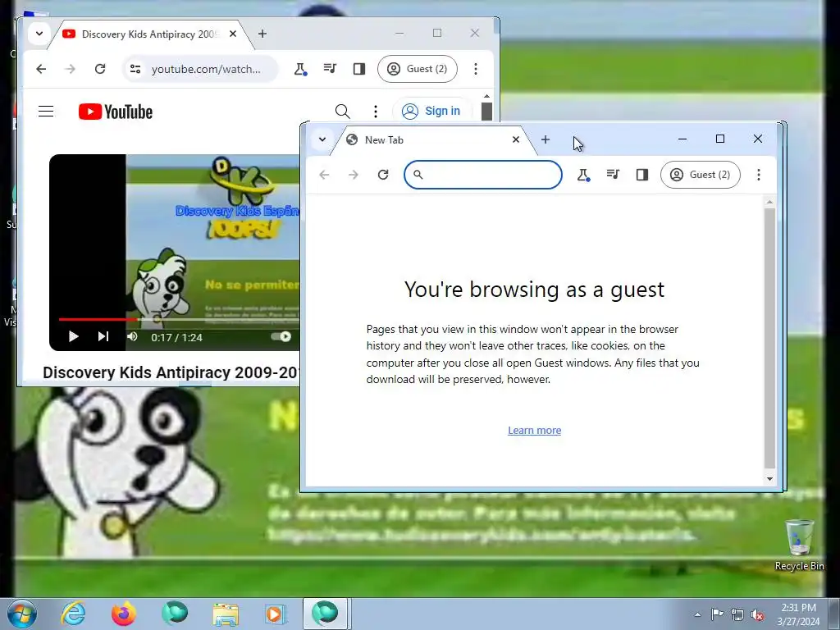Play the Discovery Kids video
The height and width of the screenshot is (630, 840).
pos(74,336)
